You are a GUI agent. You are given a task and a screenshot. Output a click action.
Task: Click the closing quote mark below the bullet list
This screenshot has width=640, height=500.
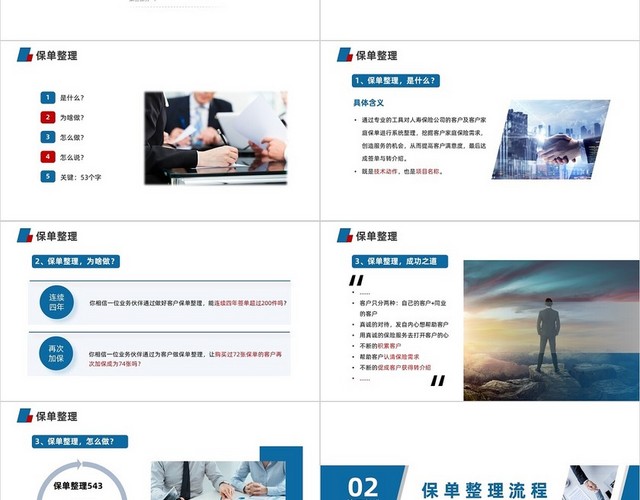click(x=438, y=380)
